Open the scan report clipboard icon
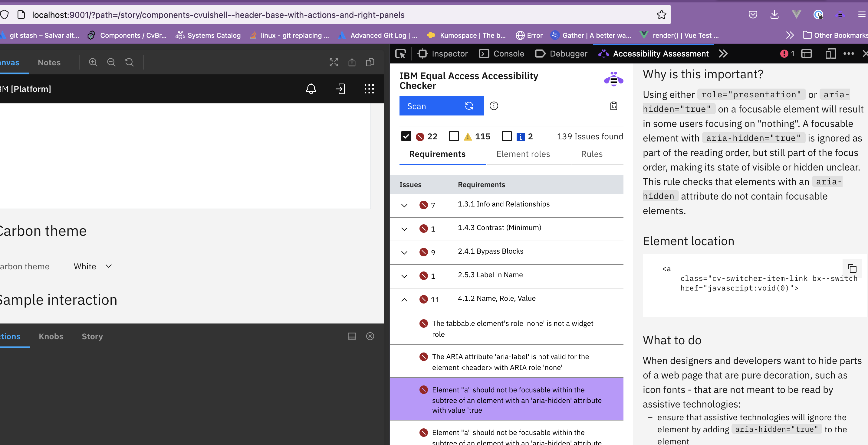Image resolution: width=868 pixels, height=445 pixels. 613,106
